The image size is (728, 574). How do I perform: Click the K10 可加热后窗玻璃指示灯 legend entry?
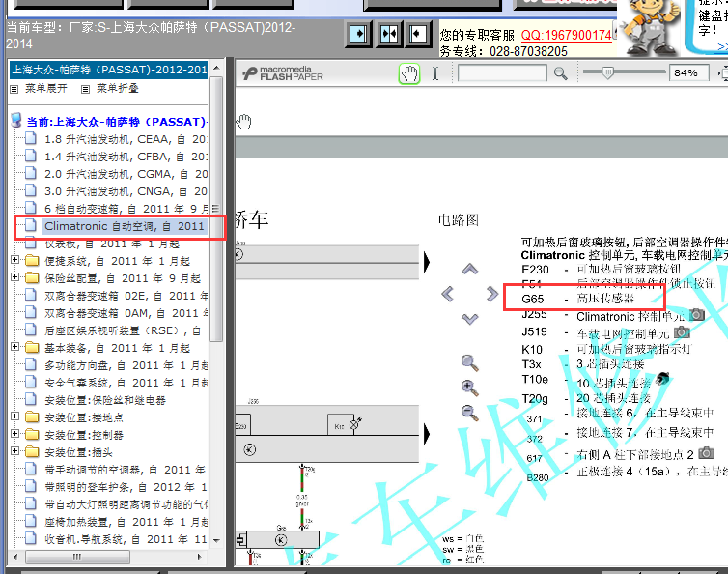[x=606, y=349]
